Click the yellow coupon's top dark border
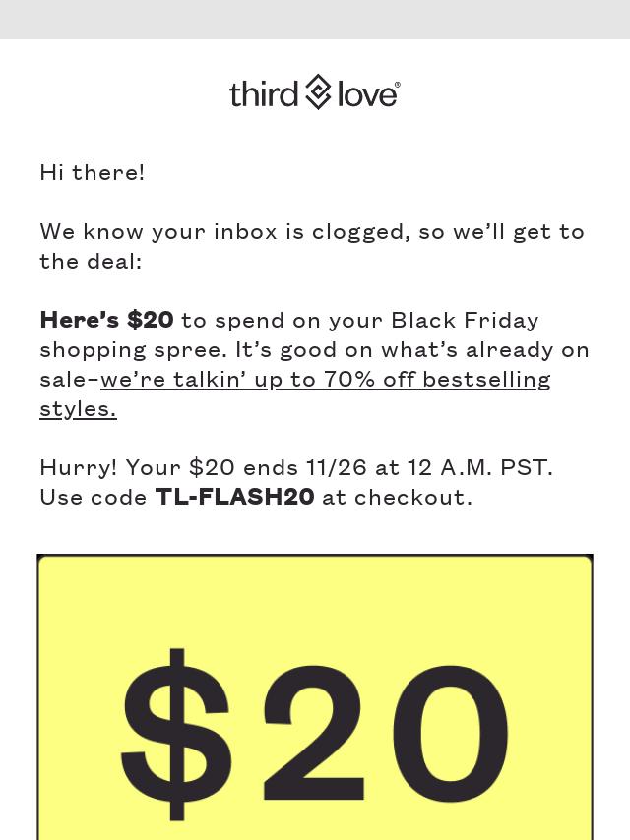630x840 pixels. (x=315, y=556)
